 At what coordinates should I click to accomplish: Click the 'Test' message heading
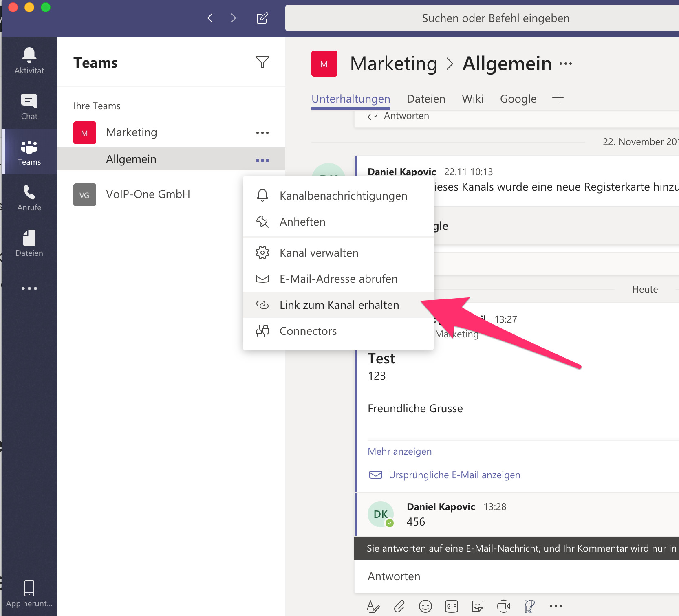pyautogui.click(x=381, y=359)
